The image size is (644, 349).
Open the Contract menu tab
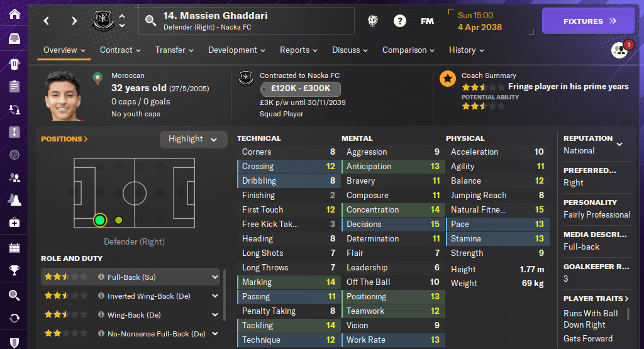[120, 50]
